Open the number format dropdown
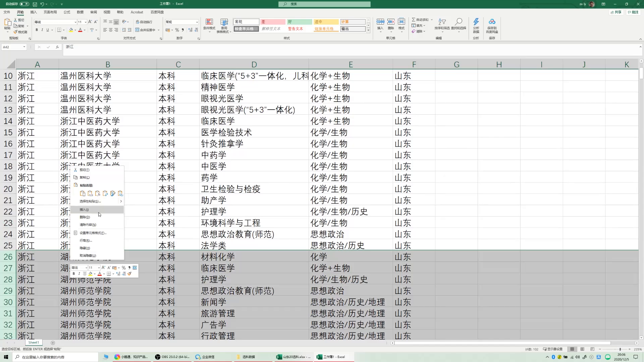The image size is (644, 362). [197, 22]
